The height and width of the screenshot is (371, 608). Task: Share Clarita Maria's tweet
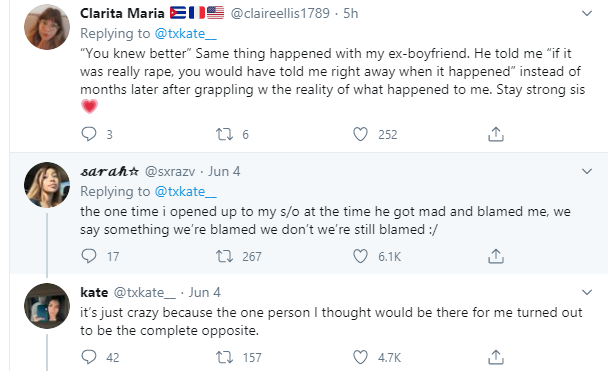(x=496, y=134)
